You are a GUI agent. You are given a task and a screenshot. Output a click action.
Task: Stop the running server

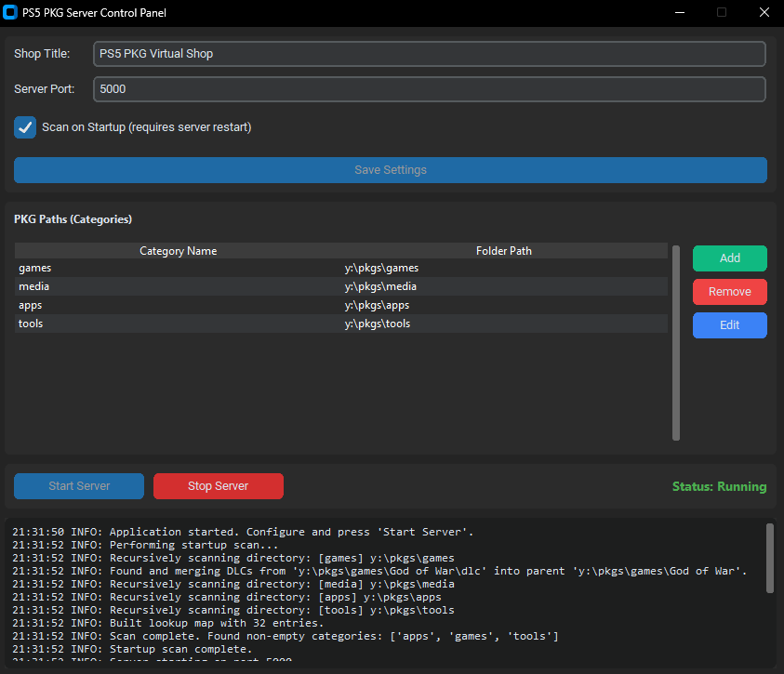tap(218, 486)
